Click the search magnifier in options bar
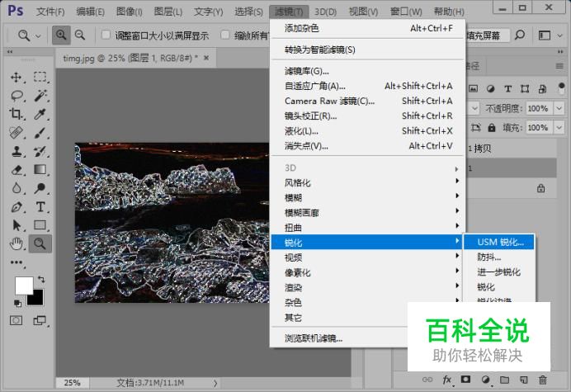Screen dimensions: 571x392 [x=520, y=35]
